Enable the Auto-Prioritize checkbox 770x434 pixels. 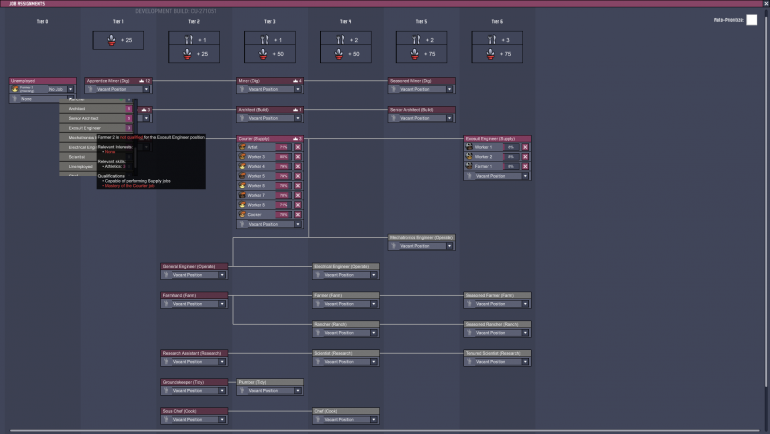(x=751, y=20)
